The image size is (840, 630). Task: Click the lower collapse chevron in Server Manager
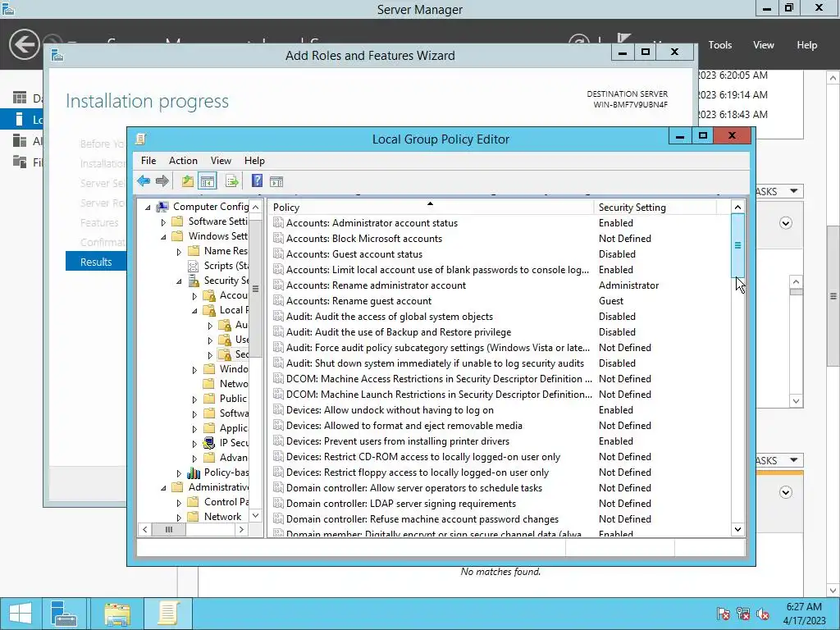[x=786, y=492]
